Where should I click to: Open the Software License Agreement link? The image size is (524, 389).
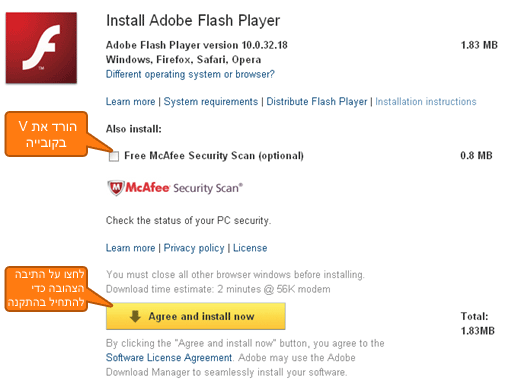pyautogui.click(x=169, y=358)
